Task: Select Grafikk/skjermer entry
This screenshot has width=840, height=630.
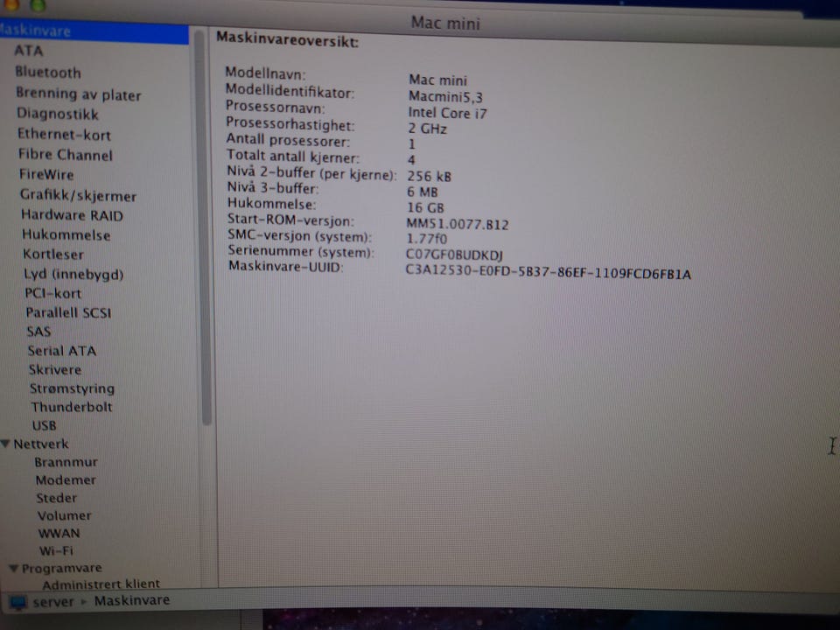Action: pyautogui.click(x=78, y=195)
